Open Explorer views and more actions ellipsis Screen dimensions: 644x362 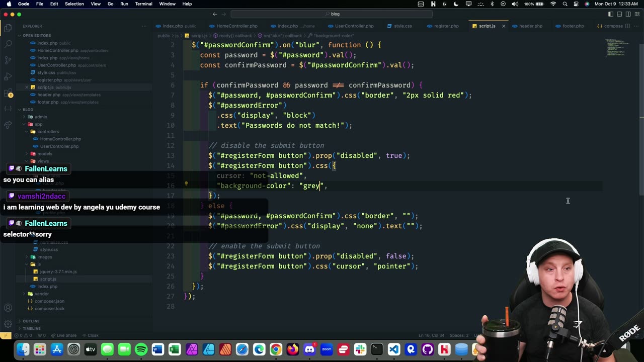pos(144,26)
